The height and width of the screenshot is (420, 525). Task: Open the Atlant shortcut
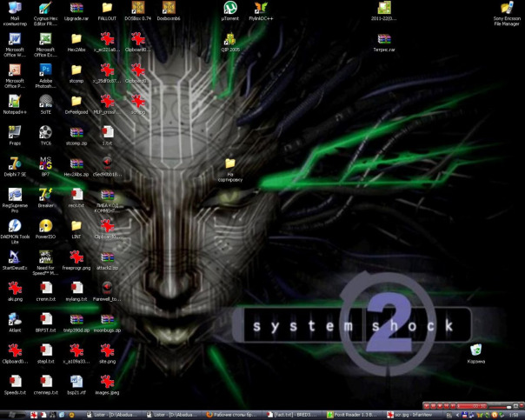point(15,323)
